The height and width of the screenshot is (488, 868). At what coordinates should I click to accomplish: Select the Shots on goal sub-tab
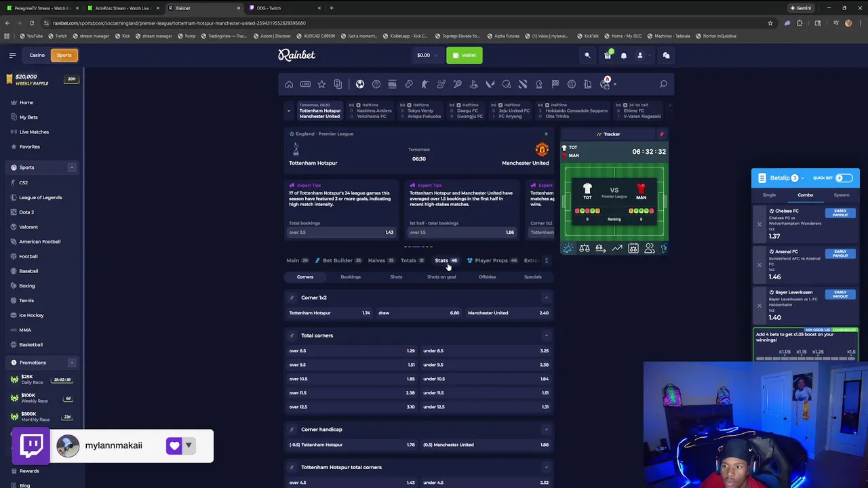coord(441,277)
